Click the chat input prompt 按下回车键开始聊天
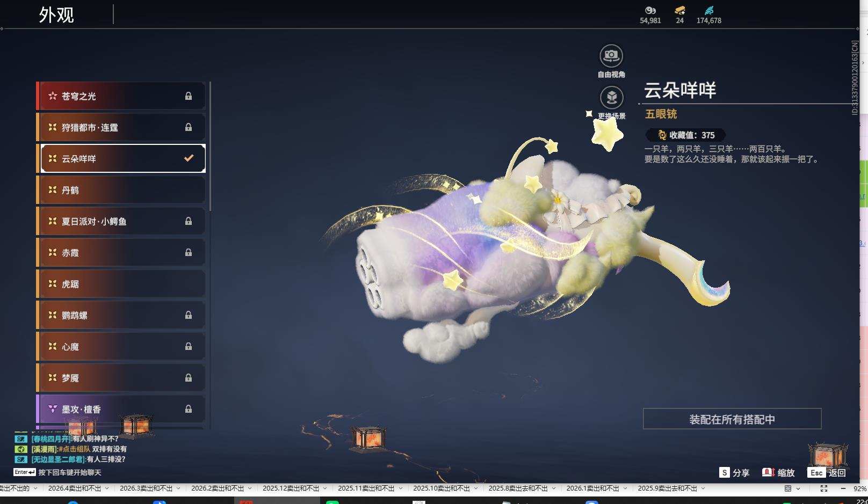The height and width of the screenshot is (504, 868). [70, 472]
